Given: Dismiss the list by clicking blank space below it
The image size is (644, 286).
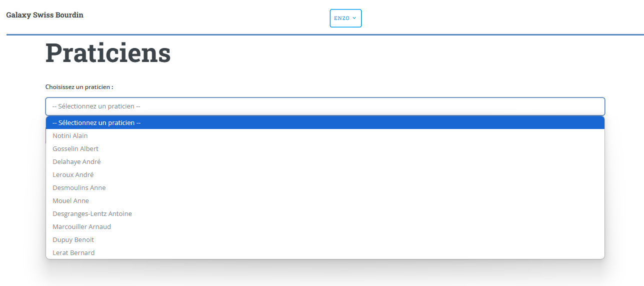Looking at the screenshot, I should (325, 274).
